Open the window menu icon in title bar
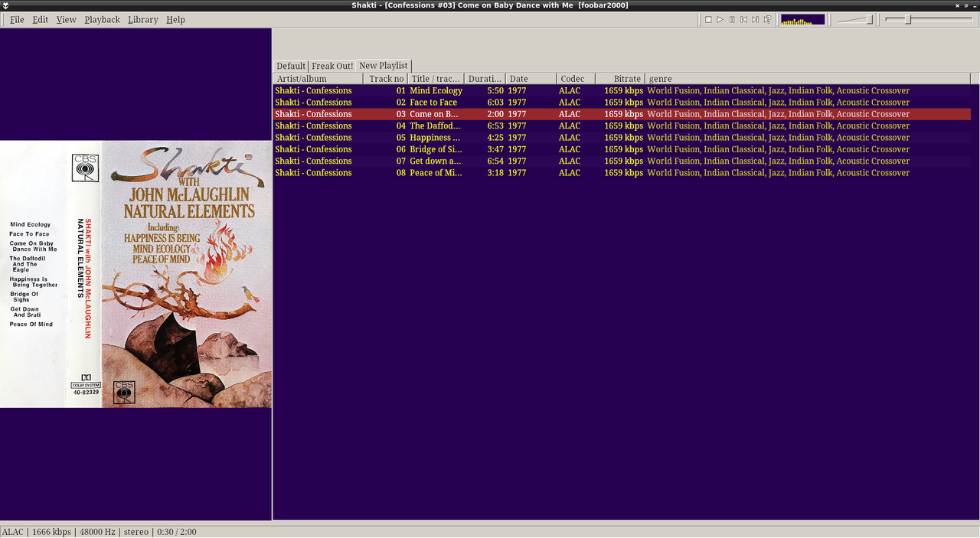The width and height of the screenshot is (980, 538). click(5, 5)
